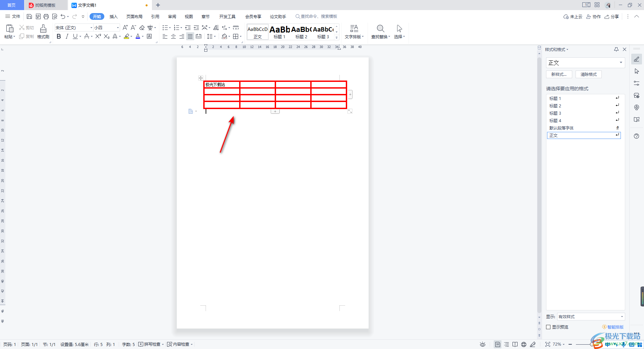Screen dimensions: 644x349
Task: Expand the current style 正文 dropdown
Action: click(x=621, y=63)
